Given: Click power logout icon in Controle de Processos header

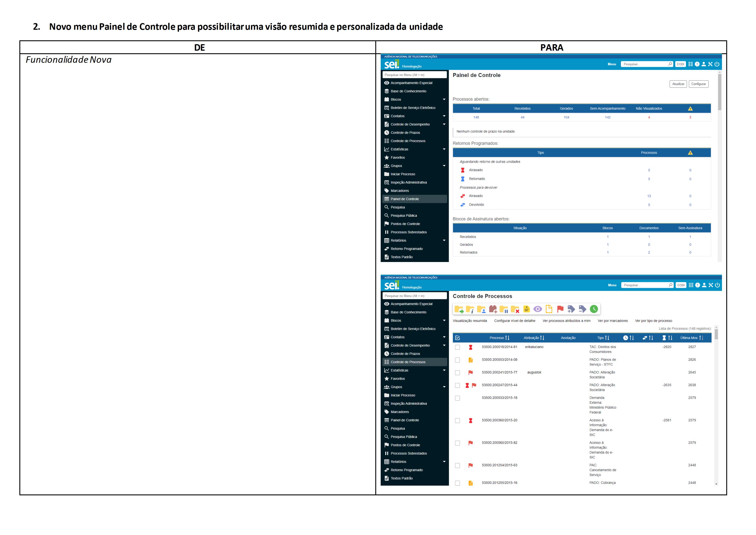Looking at the screenshot, I should pyautogui.click(x=717, y=285).
